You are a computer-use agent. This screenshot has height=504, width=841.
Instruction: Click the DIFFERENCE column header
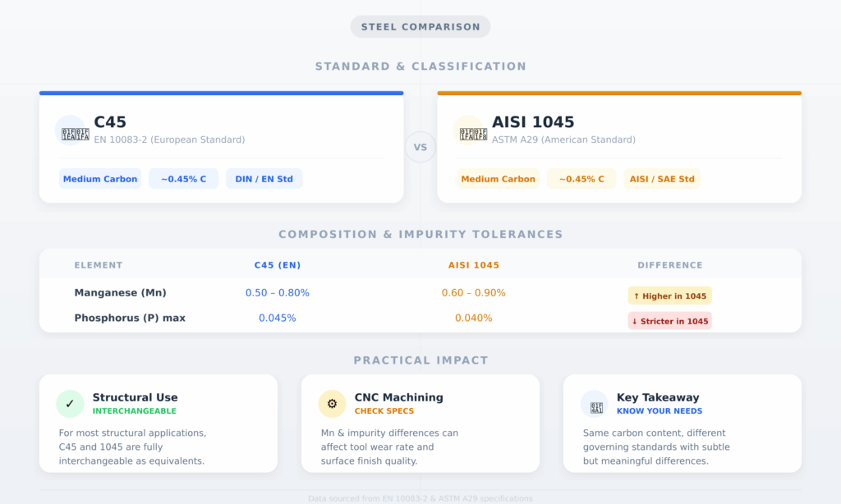pos(670,265)
